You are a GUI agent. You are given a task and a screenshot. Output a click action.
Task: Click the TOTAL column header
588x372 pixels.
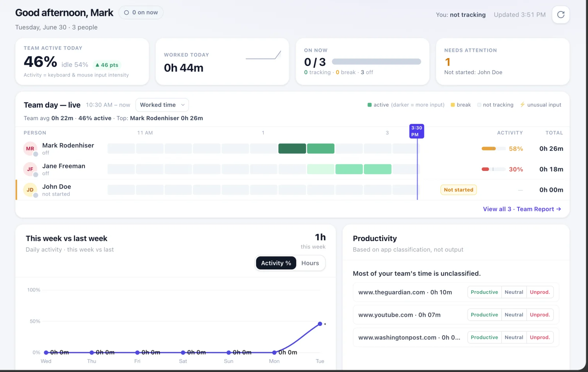pos(554,133)
